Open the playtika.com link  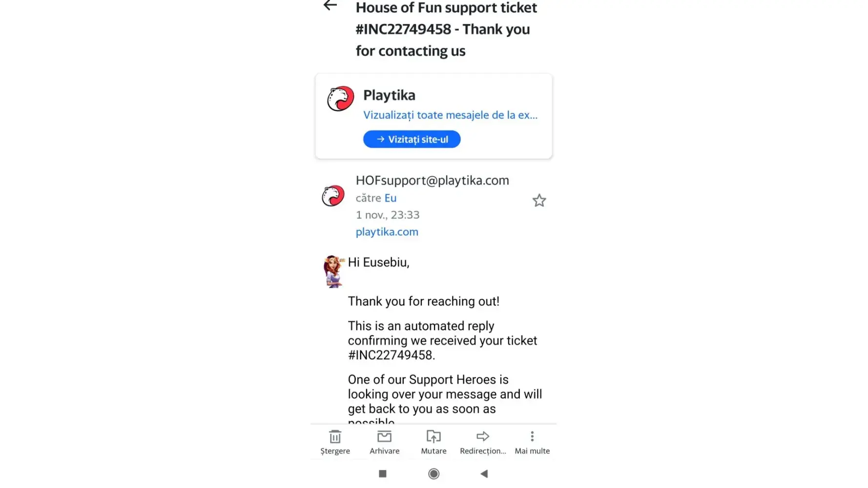click(x=387, y=232)
